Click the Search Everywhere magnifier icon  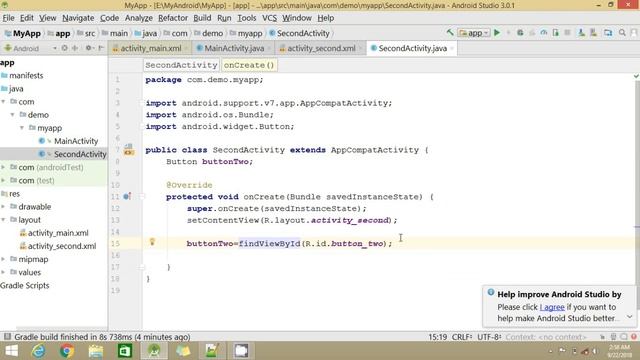(622, 33)
